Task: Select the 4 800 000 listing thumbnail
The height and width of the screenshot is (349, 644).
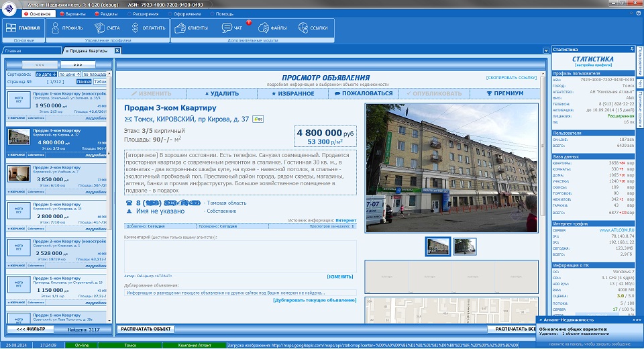Action: (x=19, y=137)
